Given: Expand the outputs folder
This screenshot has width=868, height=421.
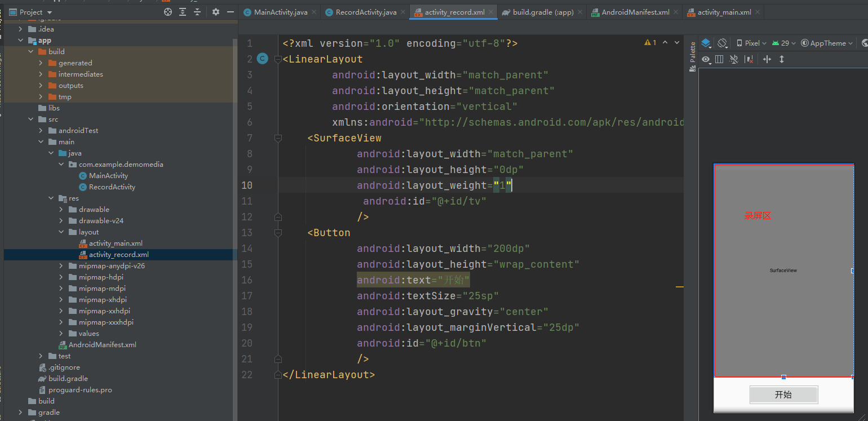Looking at the screenshot, I should (x=41, y=86).
